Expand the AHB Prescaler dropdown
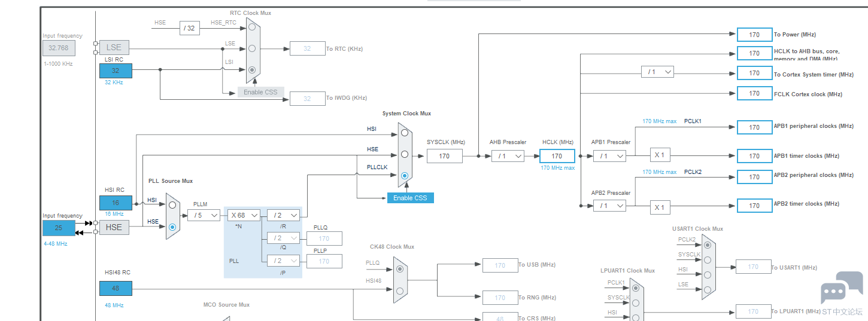 [507, 156]
